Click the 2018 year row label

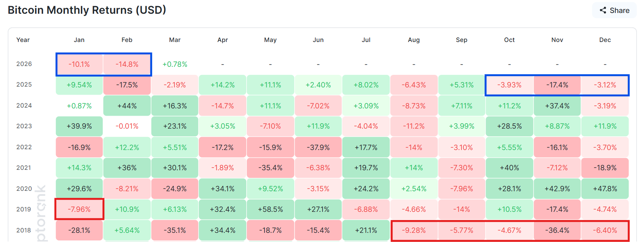[24, 230]
